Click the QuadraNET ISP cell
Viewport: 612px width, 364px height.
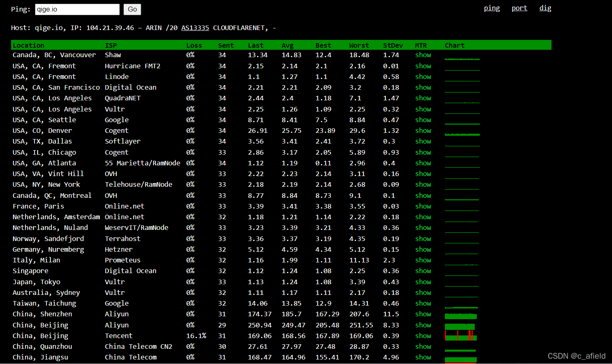pyautogui.click(x=123, y=98)
